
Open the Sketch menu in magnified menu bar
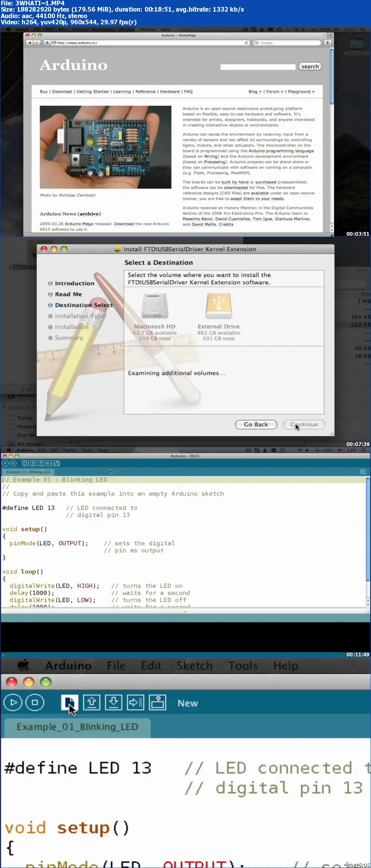pyautogui.click(x=195, y=665)
